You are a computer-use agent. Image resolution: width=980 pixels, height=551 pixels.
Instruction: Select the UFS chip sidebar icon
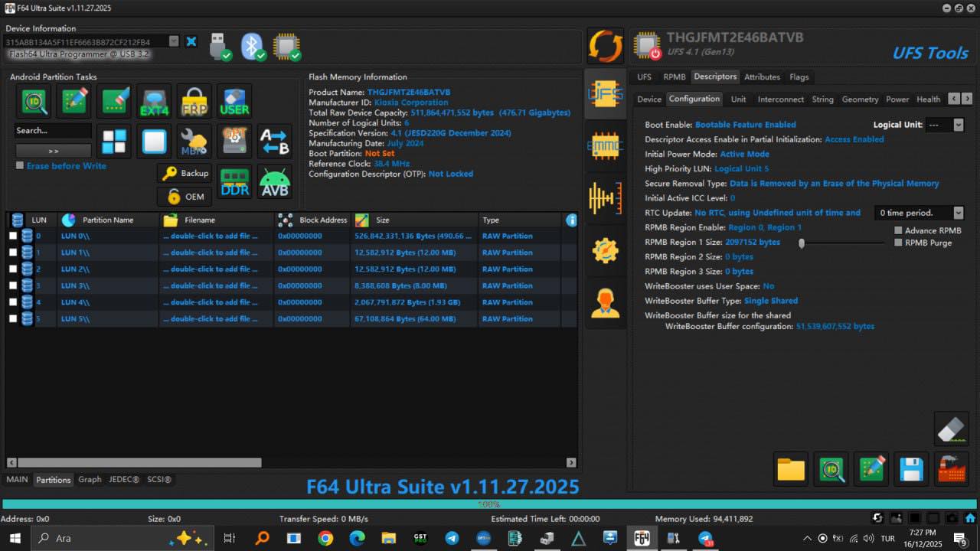[x=605, y=93]
